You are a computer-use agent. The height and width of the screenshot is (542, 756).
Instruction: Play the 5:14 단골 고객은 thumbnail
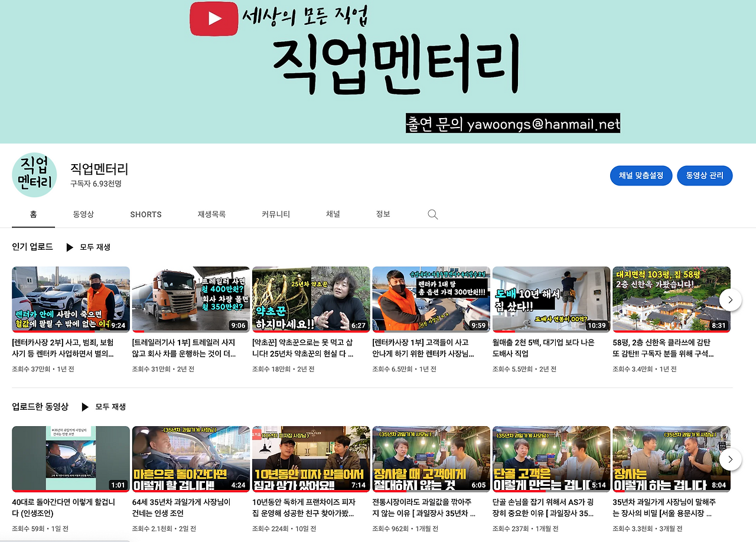552,459
